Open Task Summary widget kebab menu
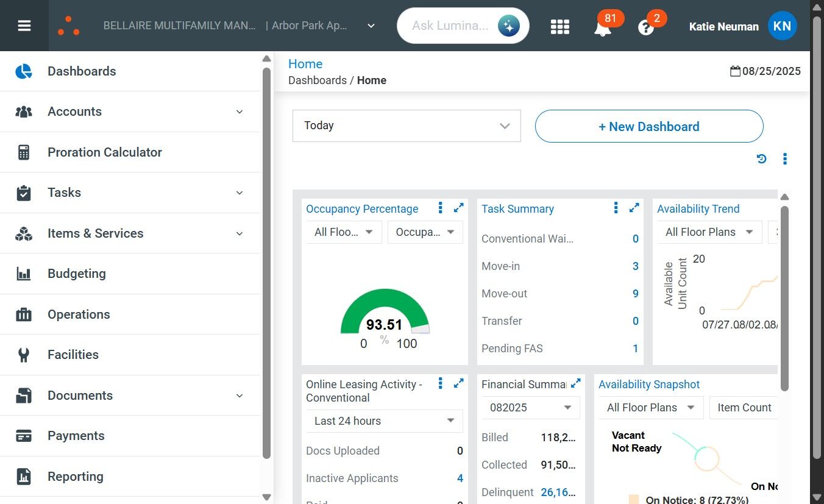Screen dimensions: 824x504 (616, 208)
